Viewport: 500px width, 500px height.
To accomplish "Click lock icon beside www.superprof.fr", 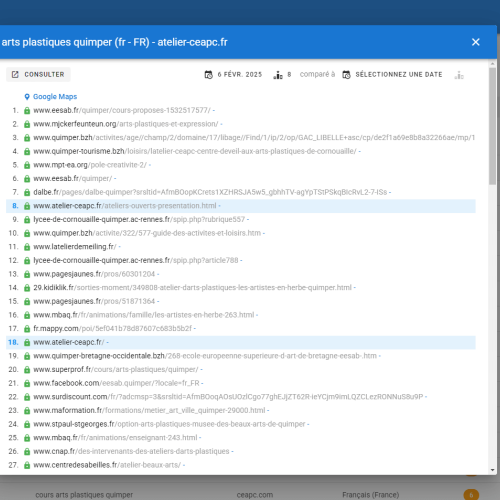I will click(27, 370).
